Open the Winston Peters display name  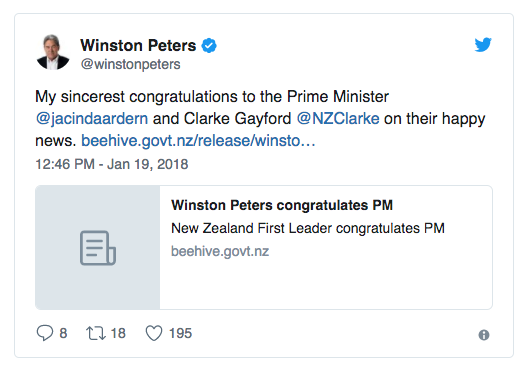[x=138, y=45]
